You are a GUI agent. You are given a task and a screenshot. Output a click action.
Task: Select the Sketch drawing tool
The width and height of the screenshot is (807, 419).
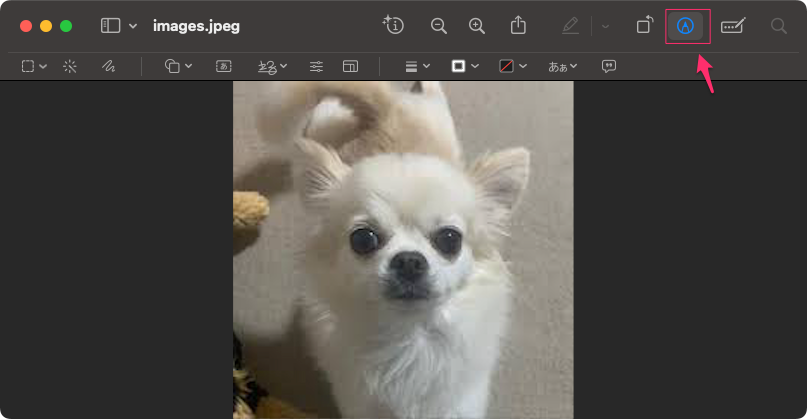coord(108,66)
